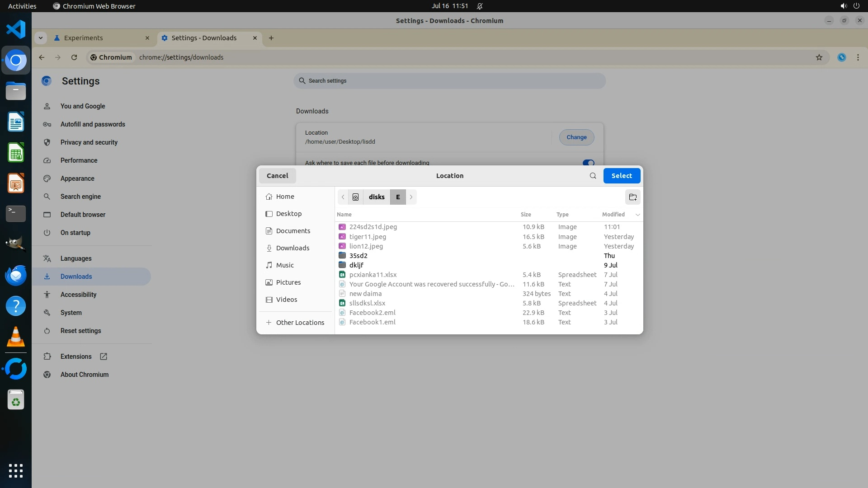Launch VLC from the dock
Image resolution: width=868 pixels, height=488 pixels.
point(16,337)
